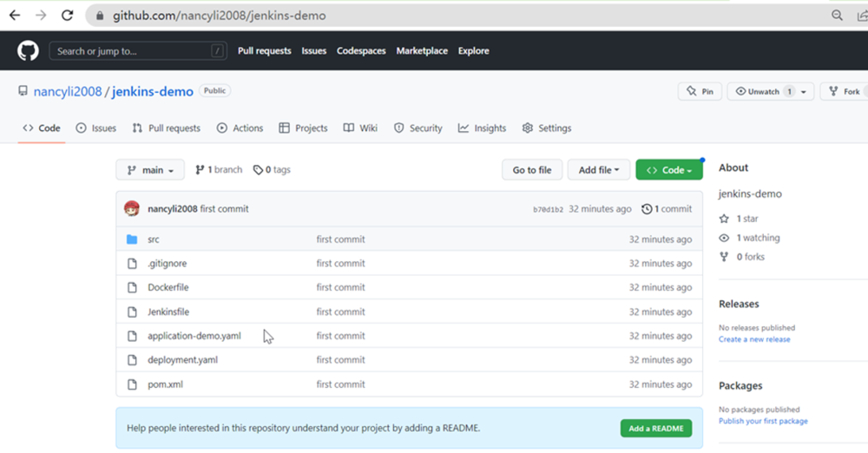Click the browser zoom magnifier icon
Image resolution: width=868 pixels, height=453 pixels.
tap(837, 16)
